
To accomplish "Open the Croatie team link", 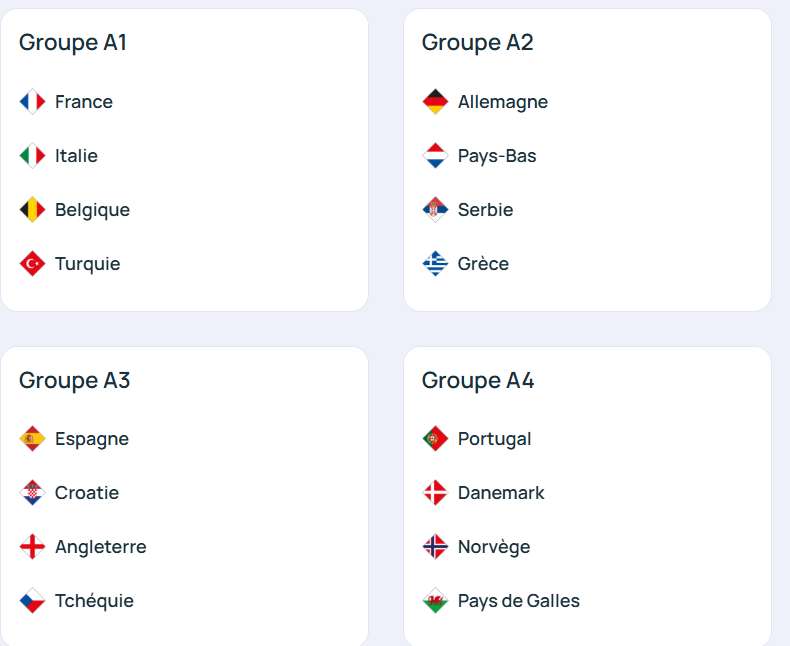I will pos(87,493).
